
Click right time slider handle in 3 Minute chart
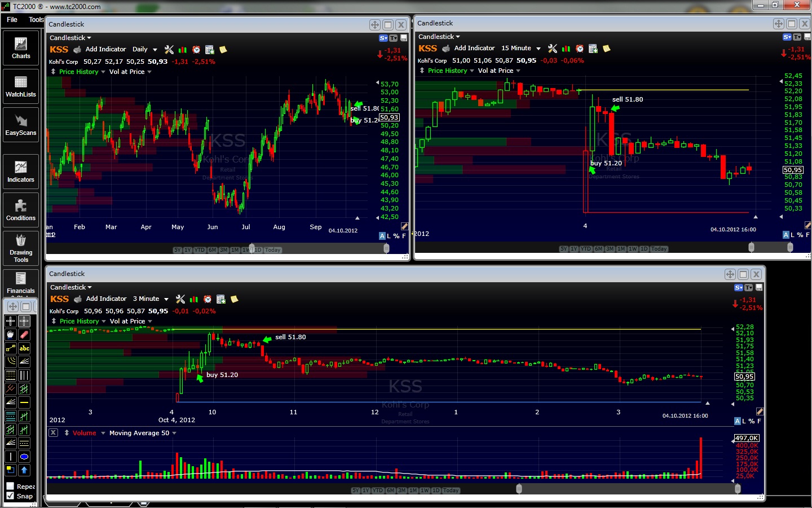pyautogui.click(x=738, y=489)
